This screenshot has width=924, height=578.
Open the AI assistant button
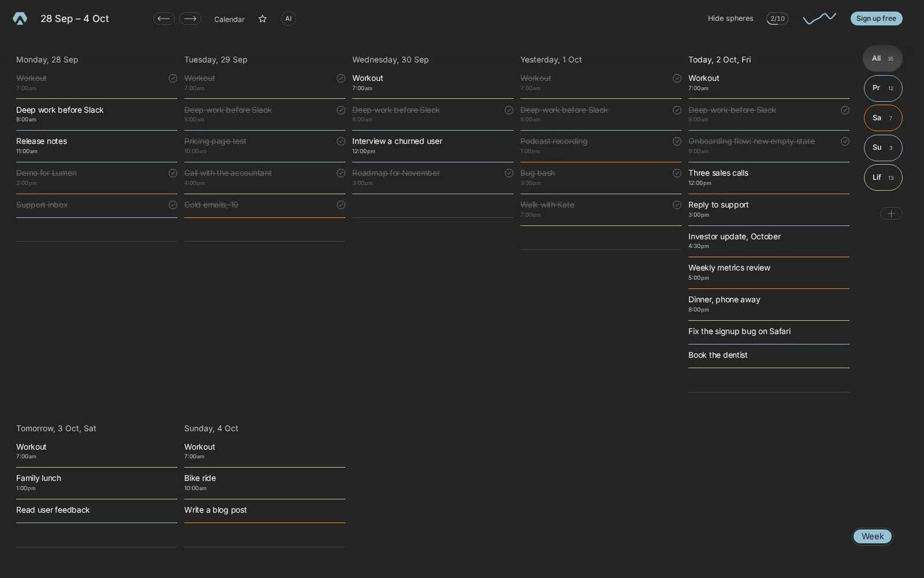(x=288, y=18)
